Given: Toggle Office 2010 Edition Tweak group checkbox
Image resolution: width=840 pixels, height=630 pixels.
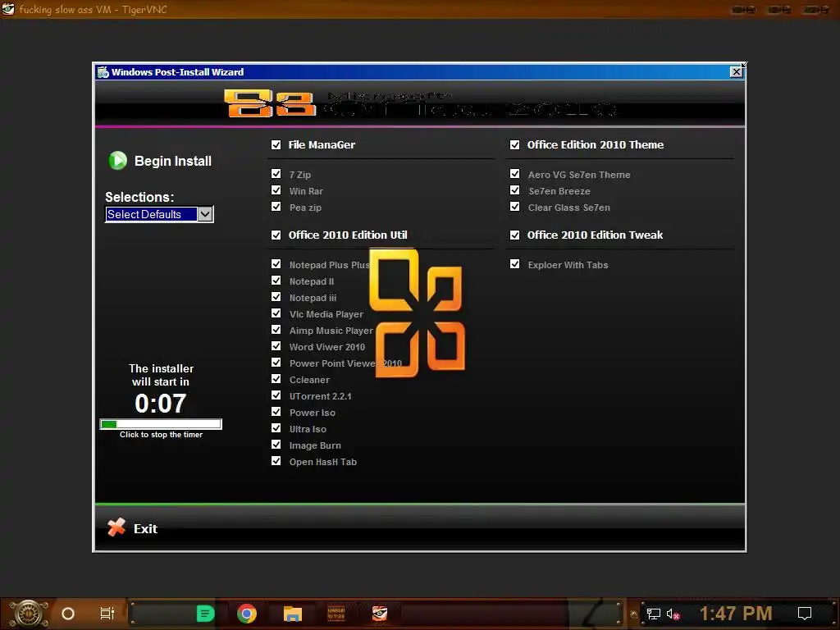Looking at the screenshot, I should (x=515, y=235).
